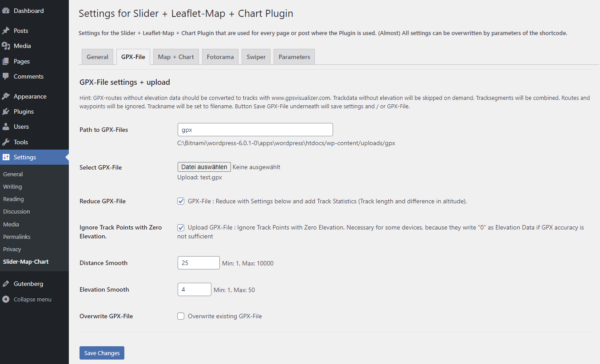Screen dimensions: 600x364
Task: Click the 'Keine ausgewählt' file status text
Action: pos(257,167)
